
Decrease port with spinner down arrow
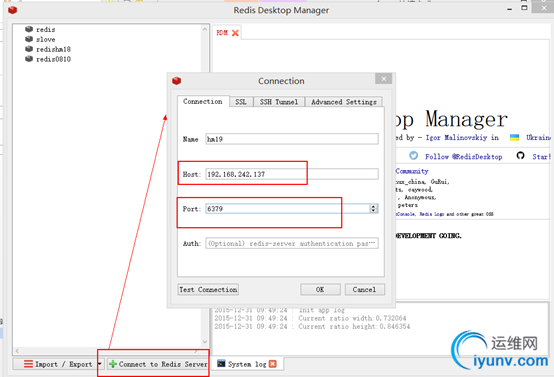tap(373, 211)
